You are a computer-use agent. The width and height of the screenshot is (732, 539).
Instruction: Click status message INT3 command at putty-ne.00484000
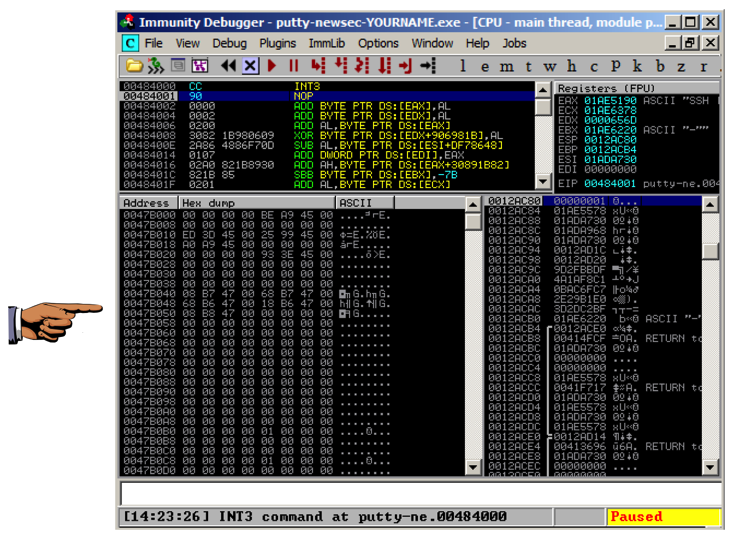363,517
